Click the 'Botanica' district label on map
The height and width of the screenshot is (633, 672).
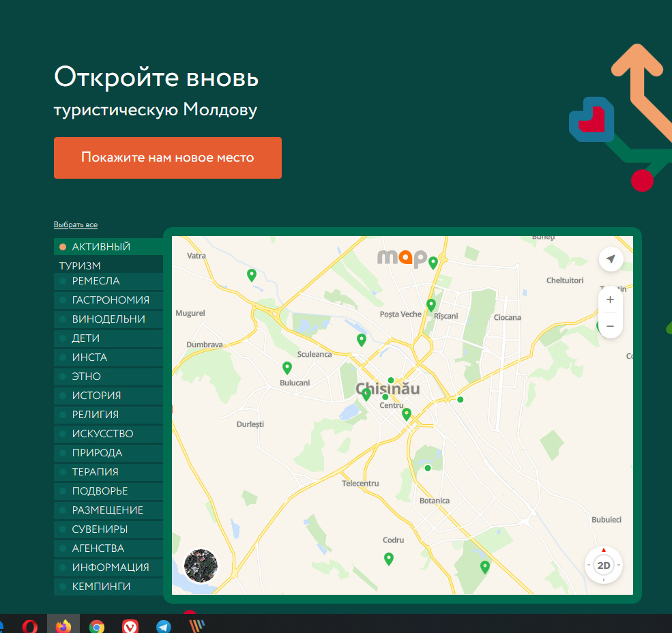(x=434, y=501)
